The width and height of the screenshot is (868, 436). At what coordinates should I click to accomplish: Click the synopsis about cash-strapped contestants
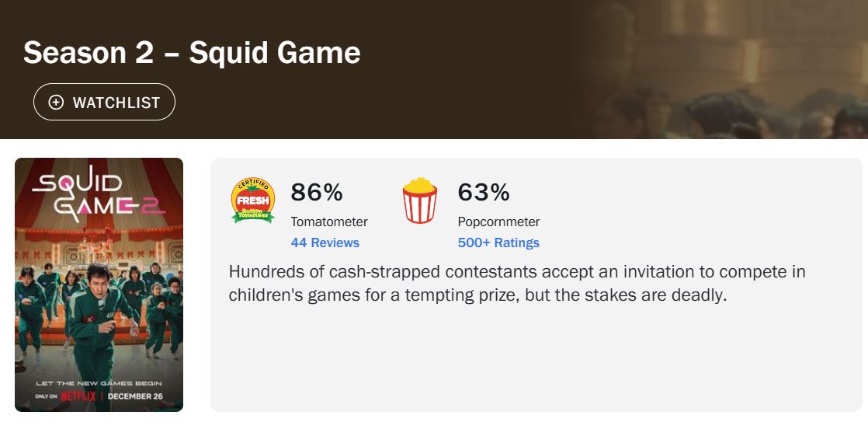point(516,284)
